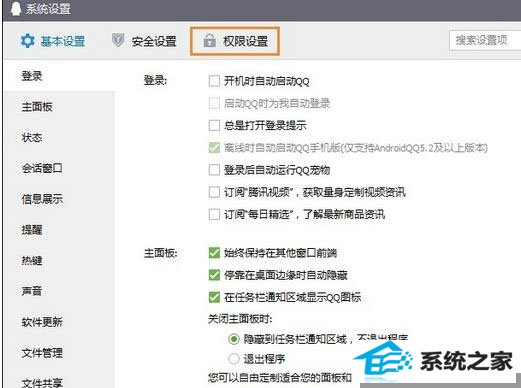This screenshot has height=388, width=521.
Task: Enable 开机时自动启动QQ checkbox
Action: coord(214,81)
